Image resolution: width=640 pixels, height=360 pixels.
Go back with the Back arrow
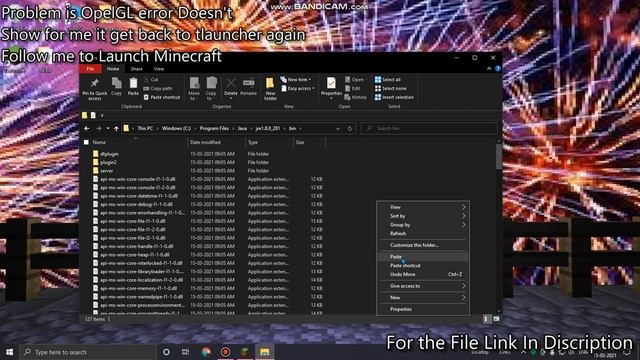click(87, 128)
